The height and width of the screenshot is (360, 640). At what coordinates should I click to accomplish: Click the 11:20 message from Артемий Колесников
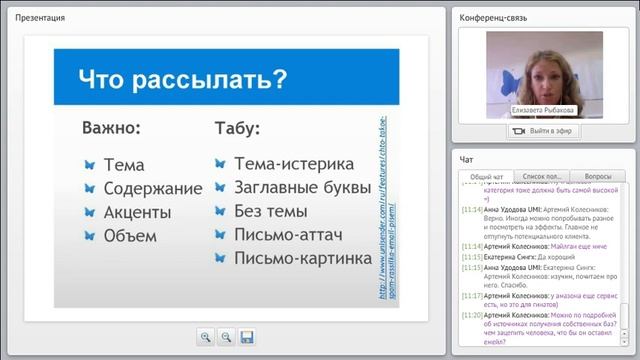pos(540,328)
